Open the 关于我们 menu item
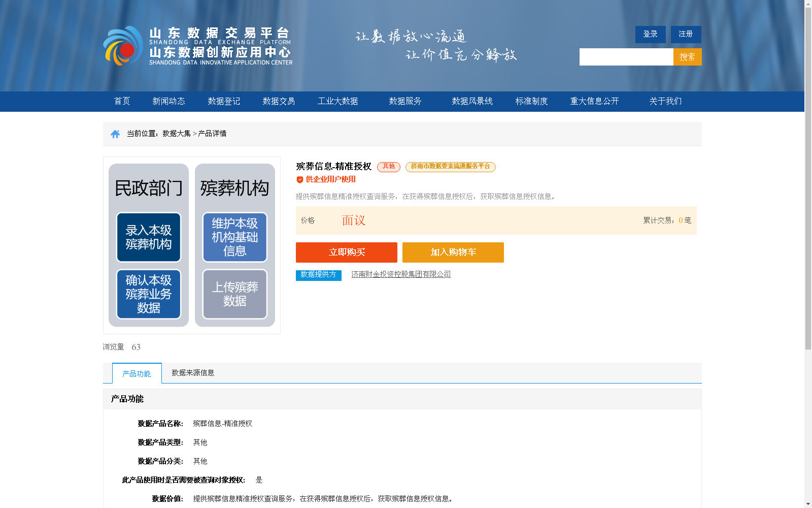This screenshot has height=508, width=812. [665, 101]
